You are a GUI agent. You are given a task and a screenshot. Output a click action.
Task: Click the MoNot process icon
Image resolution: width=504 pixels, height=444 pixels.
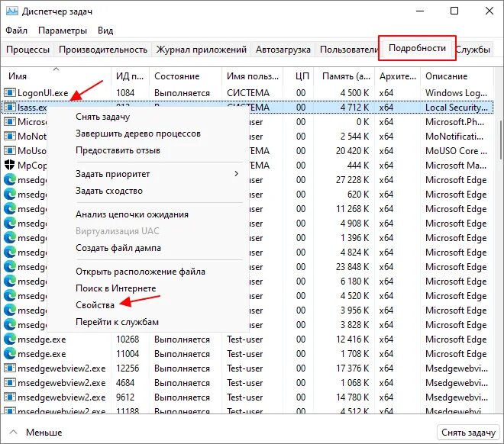pos(10,136)
